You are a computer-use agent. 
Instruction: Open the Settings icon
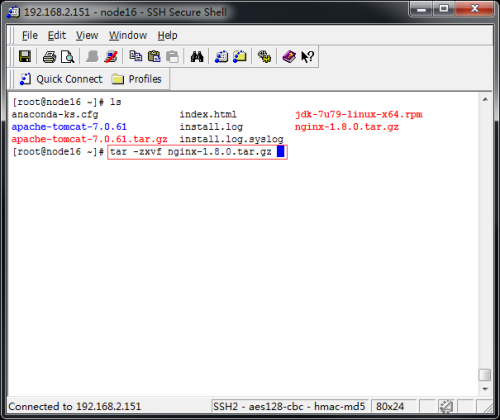(264, 56)
